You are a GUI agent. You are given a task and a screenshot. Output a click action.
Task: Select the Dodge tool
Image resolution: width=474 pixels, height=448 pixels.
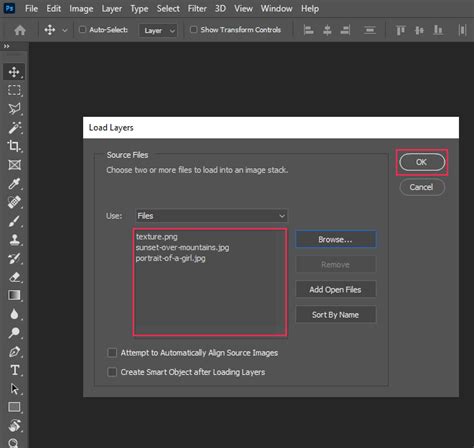click(14, 333)
